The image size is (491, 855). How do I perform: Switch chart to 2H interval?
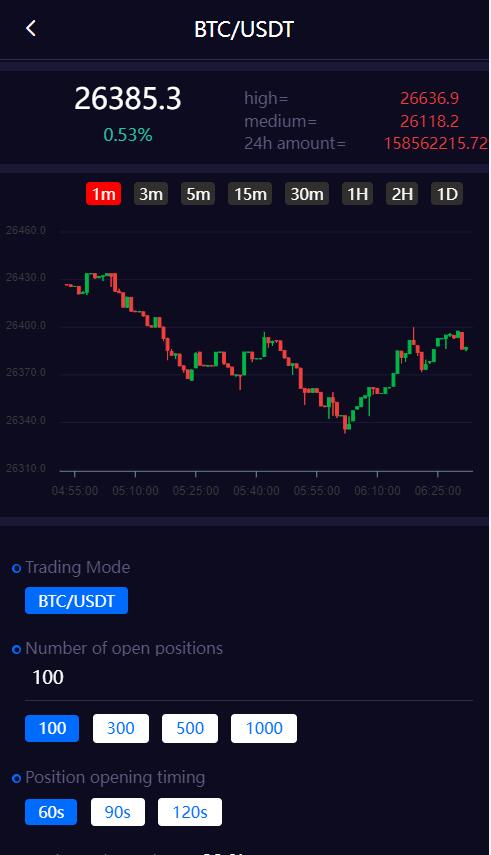point(402,194)
